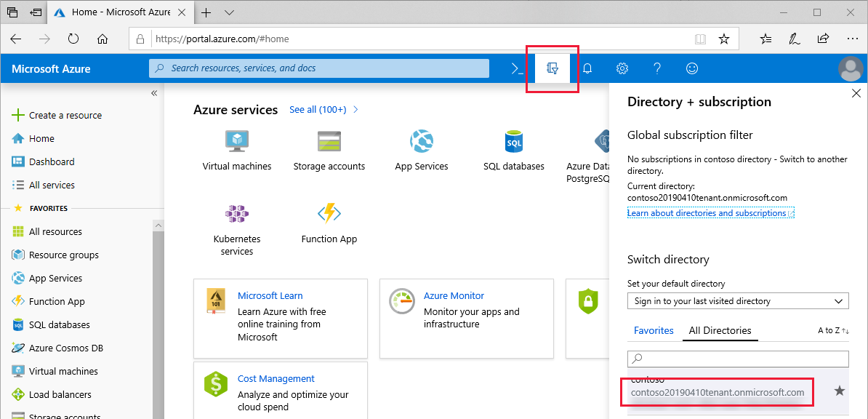Switch to the Favorites tab
This screenshot has width=868, height=419.
point(654,330)
